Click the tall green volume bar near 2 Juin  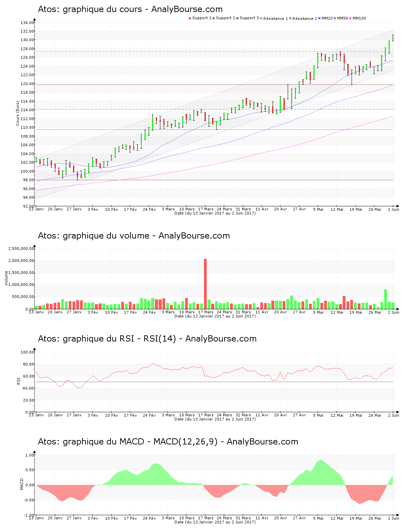(386, 299)
